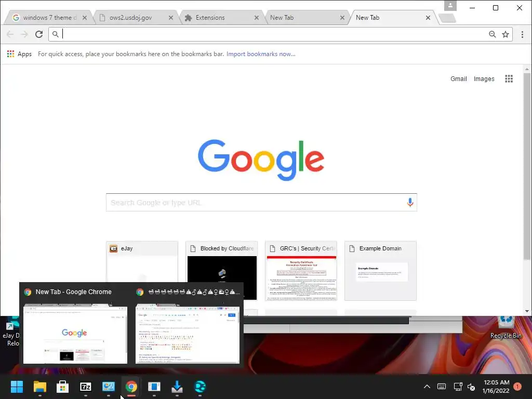This screenshot has height=399, width=532.
Task: Open the Chrome three-dot menu
Action: (522, 34)
